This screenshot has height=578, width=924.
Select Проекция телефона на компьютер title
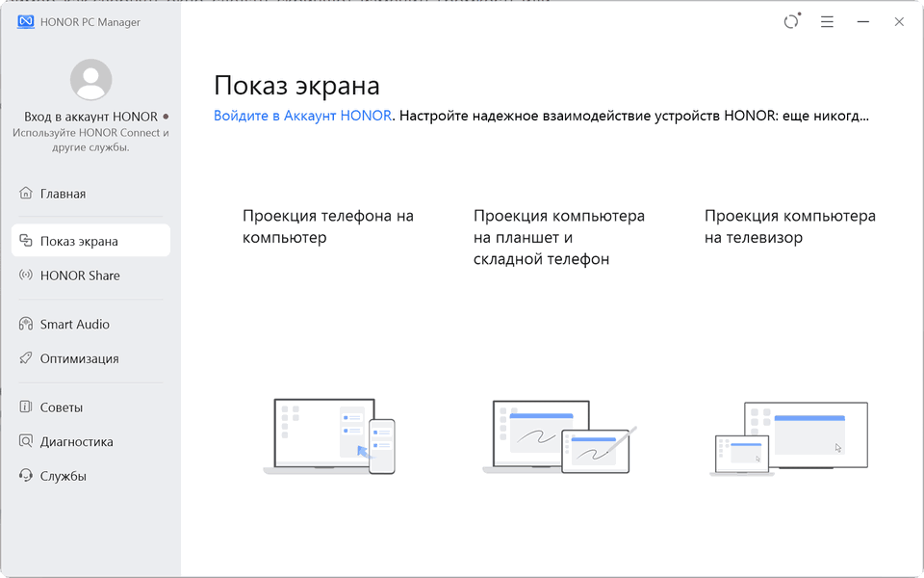[x=328, y=226]
